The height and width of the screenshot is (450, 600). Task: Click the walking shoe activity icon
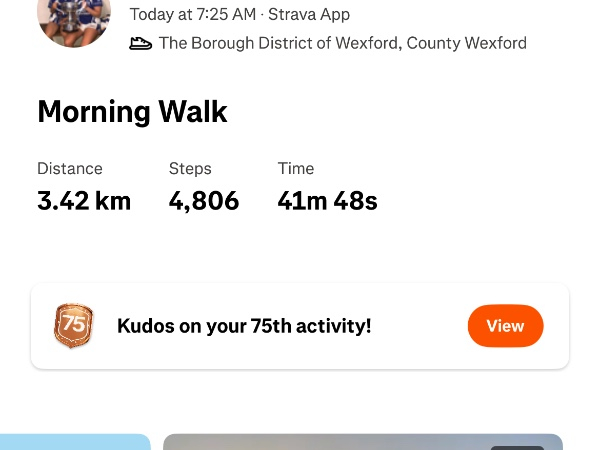(141, 43)
